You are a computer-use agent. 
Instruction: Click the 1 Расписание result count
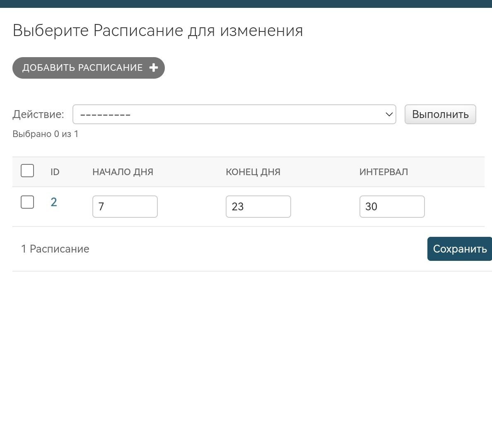(55, 249)
